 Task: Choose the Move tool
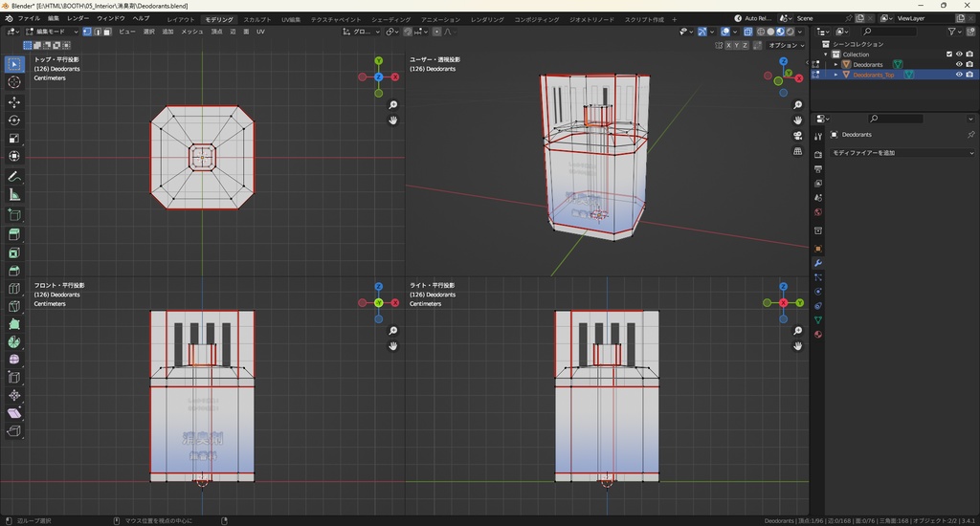point(14,101)
